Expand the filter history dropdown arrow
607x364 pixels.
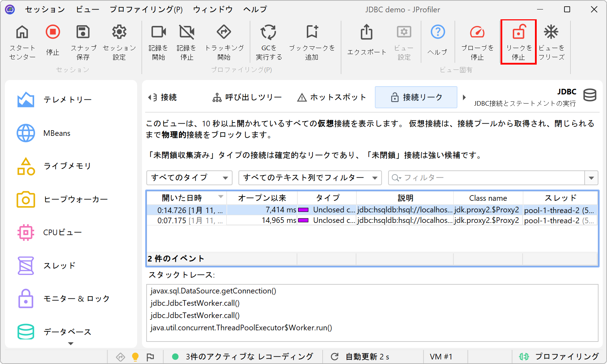[591, 178]
